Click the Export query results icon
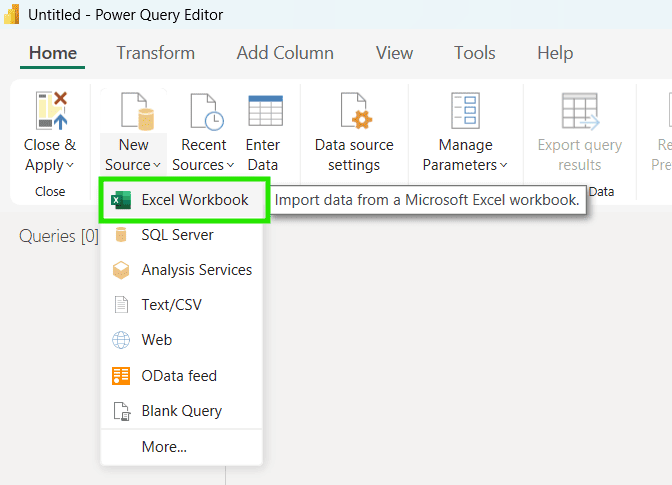 581,111
